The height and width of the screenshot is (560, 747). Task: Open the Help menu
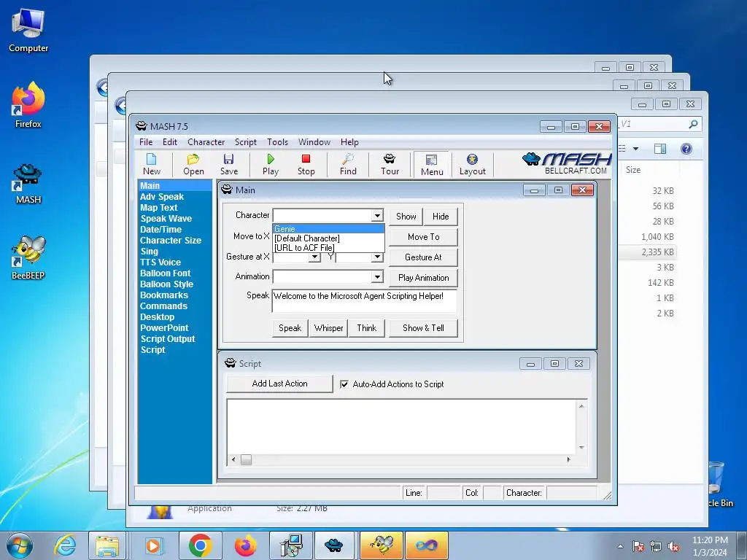pyautogui.click(x=349, y=142)
